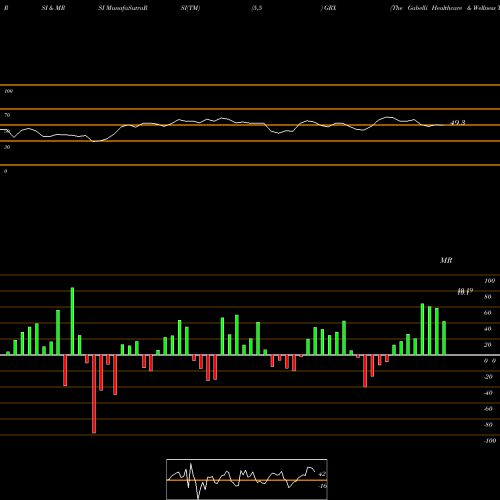Viewport: 500px width, 500px height.
Task: Click the 'SI & MR' header text
Action: point(53,8)
